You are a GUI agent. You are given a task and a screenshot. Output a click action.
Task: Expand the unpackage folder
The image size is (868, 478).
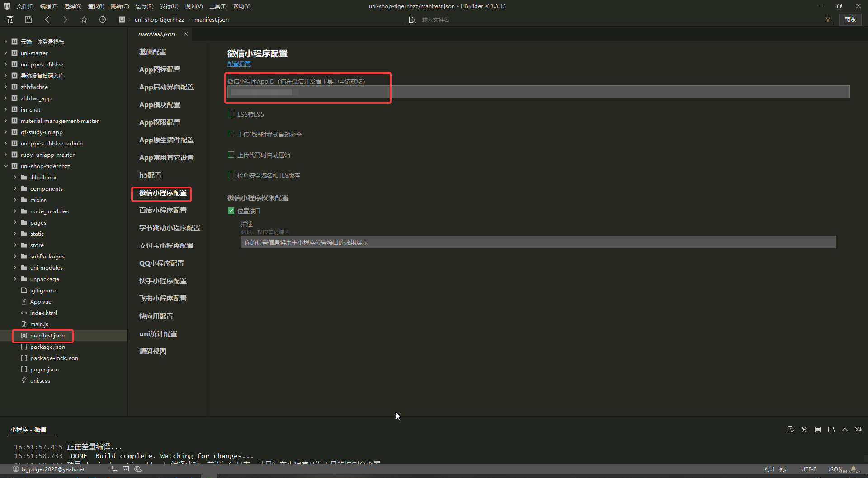pos(15,279)
